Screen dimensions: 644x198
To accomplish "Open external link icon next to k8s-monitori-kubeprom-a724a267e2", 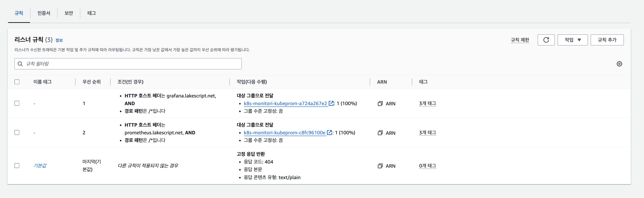I will (331, 103).
